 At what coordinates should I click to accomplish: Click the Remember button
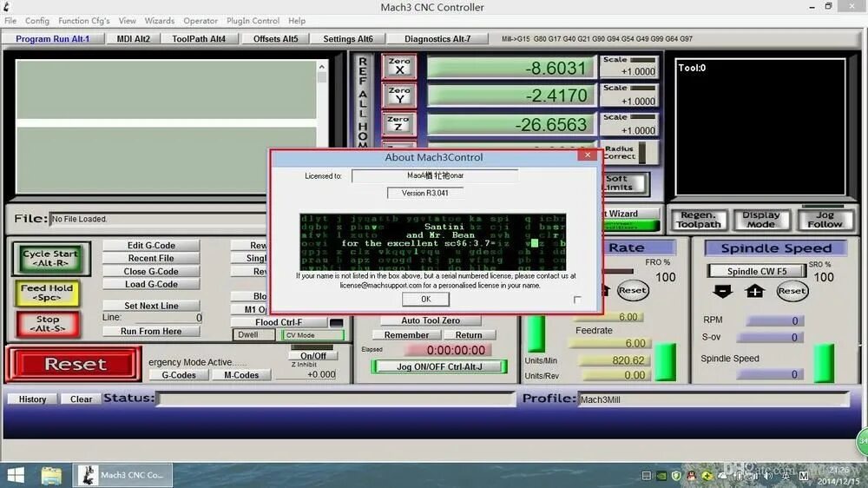[406, 335]
